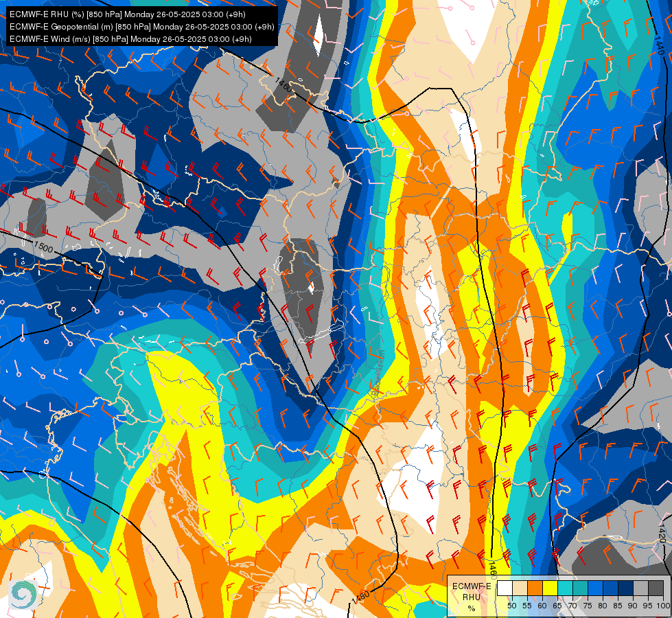
Task: Click the legend value 90
Action: (x=633, y=606)
